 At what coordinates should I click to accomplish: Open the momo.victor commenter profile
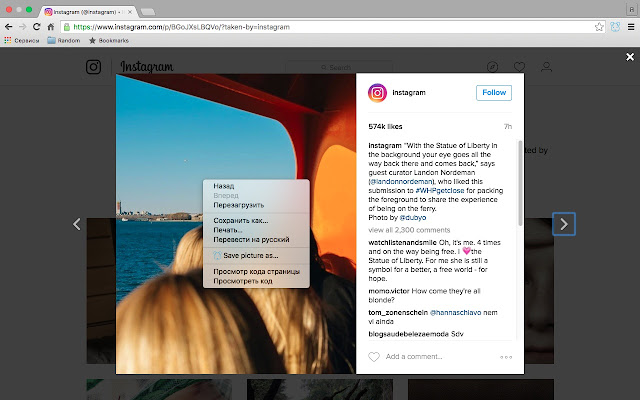coord(389,291)
